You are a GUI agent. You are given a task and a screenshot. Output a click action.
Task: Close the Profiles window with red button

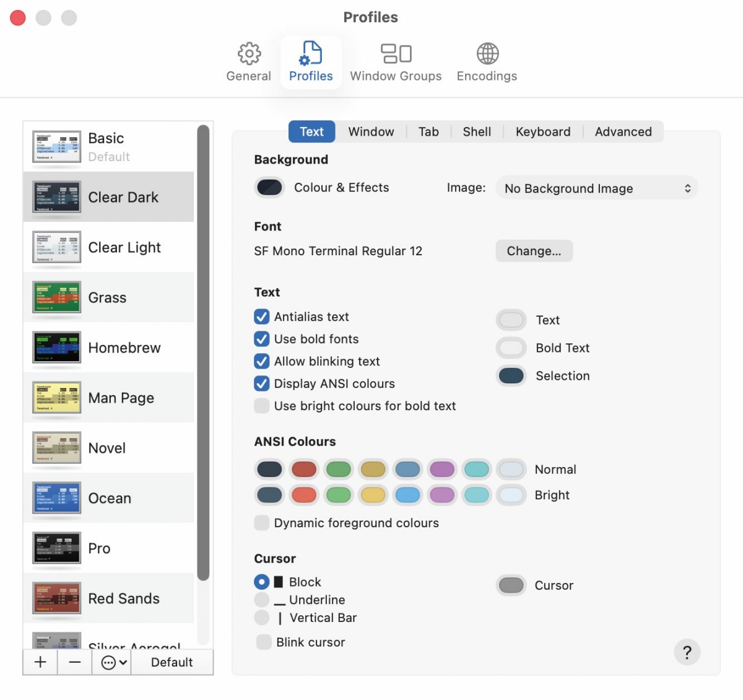pyautogui.click(x=18, y=18)
